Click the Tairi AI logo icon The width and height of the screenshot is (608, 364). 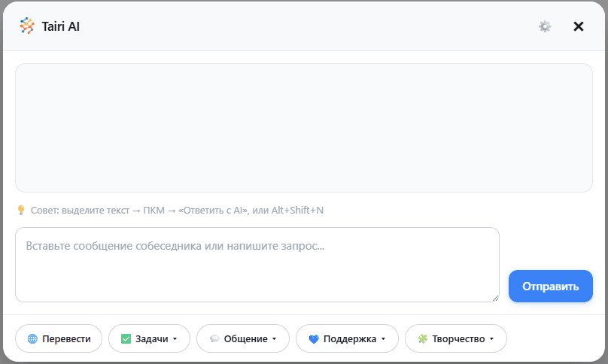(27, 26)
